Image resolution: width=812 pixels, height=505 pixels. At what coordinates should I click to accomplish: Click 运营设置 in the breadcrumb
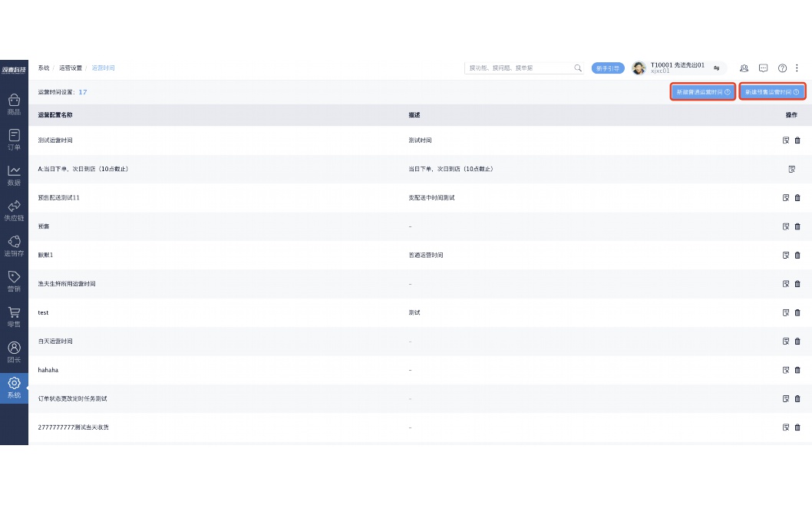click(71, 68)
